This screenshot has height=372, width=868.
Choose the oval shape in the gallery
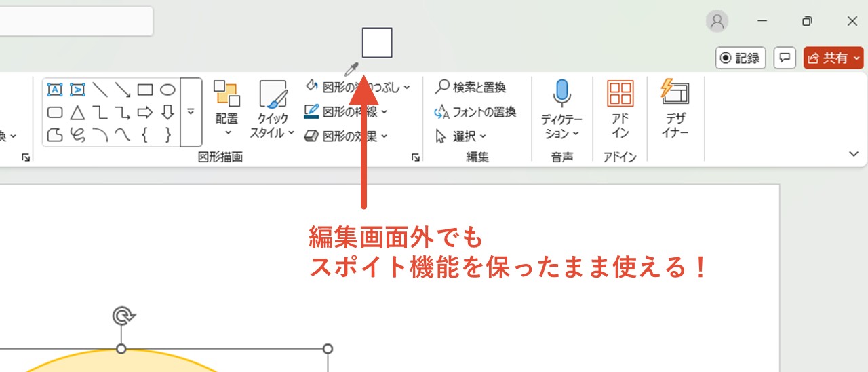(167, 90)
